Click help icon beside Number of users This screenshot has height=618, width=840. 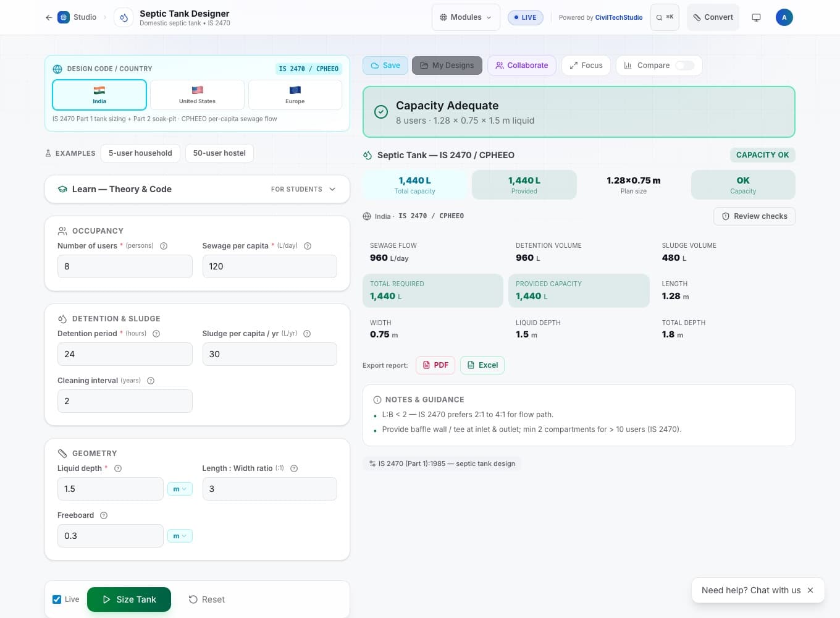click(164, 246)
